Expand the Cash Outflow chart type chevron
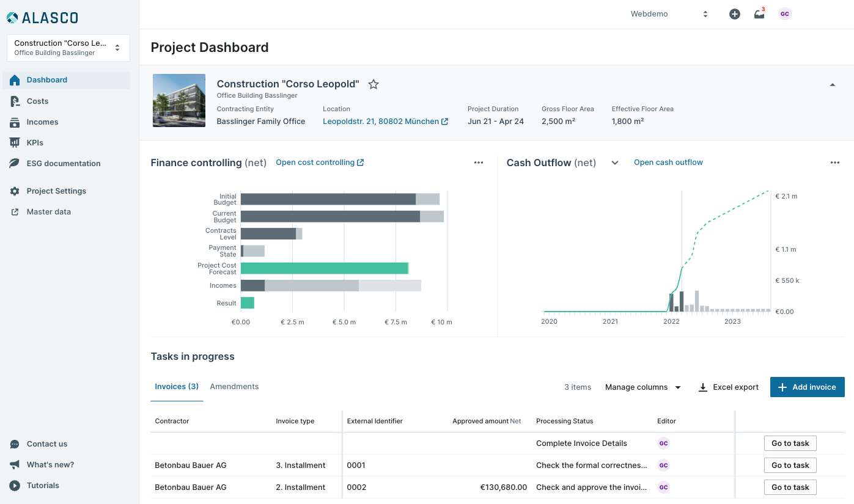The width and height of the screenshot is (854, 504). pyautogui.click(x=615, y=163)
